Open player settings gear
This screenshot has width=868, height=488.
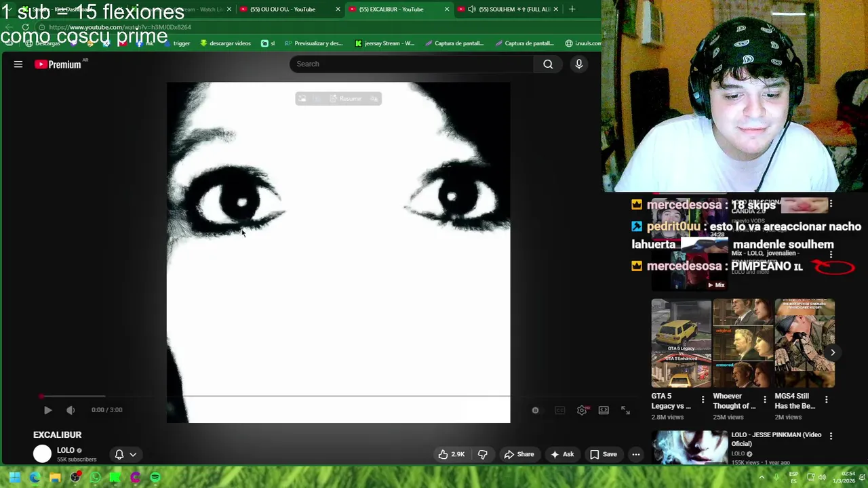pyautogui.click(x=582, y=410)
